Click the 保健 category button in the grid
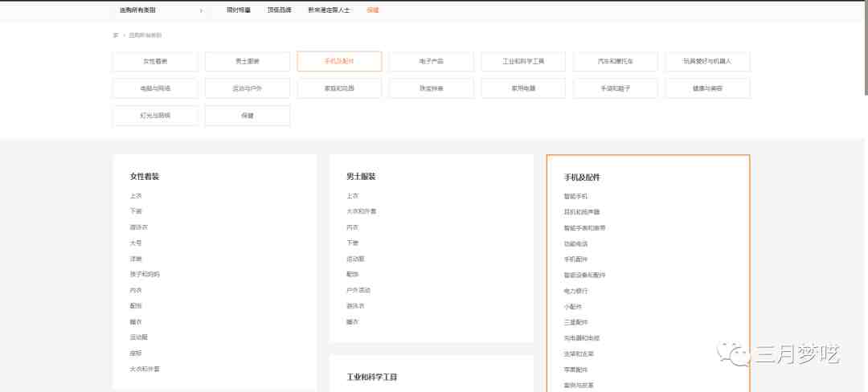868x392 pixels. click(x=248, y=116)
